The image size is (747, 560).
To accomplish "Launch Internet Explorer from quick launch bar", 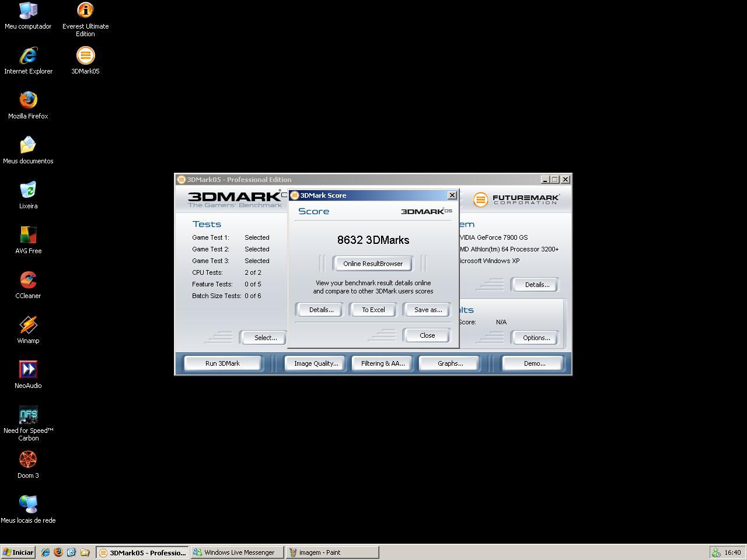I will (46, 552).
